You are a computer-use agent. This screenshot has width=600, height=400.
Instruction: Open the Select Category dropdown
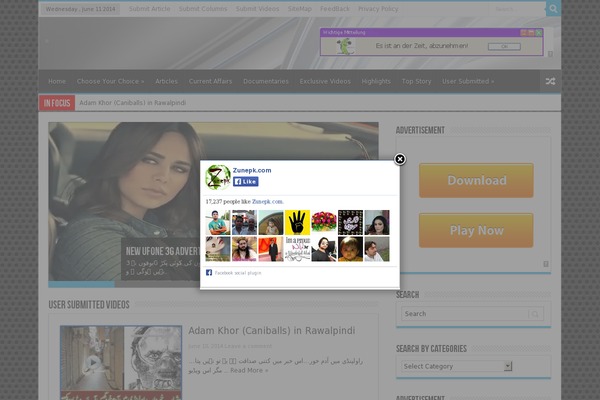coord(457,366)
